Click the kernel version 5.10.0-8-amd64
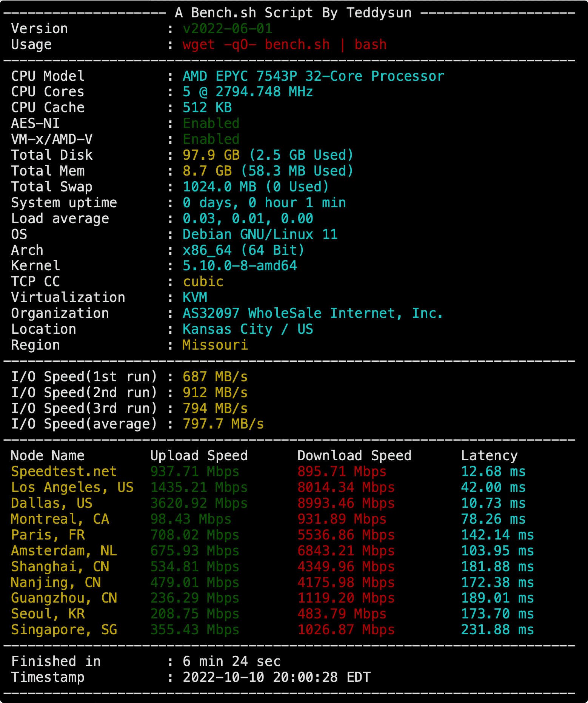 tap(240, 266)
